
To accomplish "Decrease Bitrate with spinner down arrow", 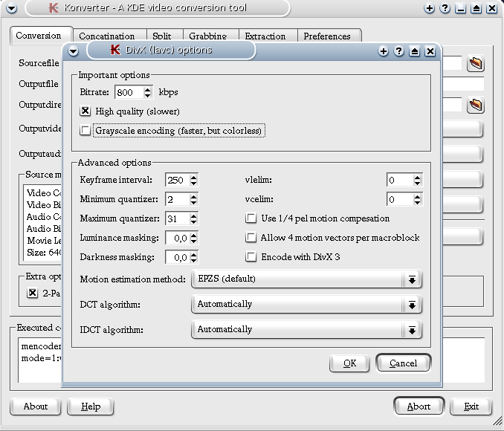I will (x=147, y=95).
